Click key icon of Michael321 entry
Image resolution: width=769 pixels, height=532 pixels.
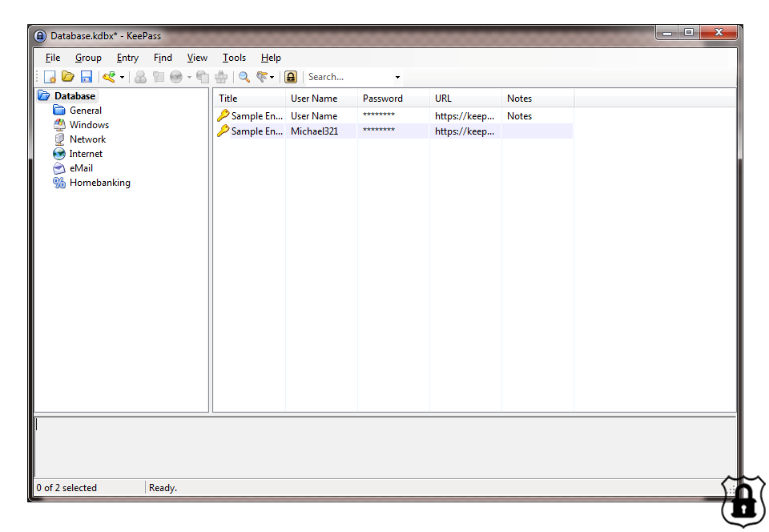click(223, 131)
